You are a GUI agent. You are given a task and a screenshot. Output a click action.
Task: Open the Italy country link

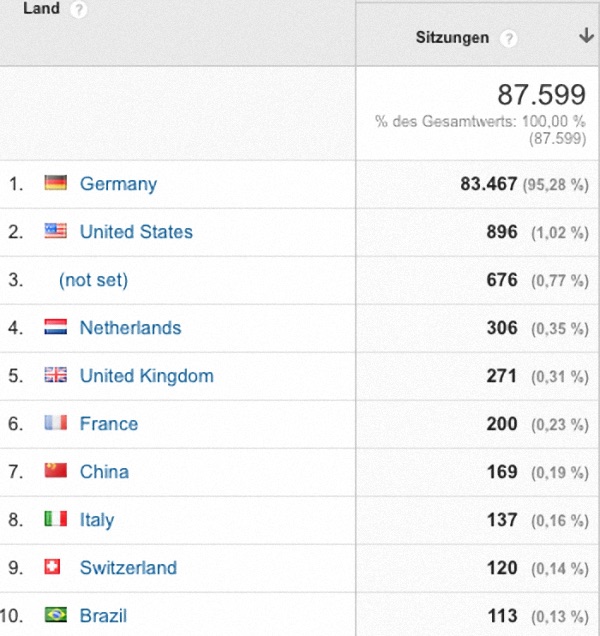pyautogui.click(x=97, y=520)
